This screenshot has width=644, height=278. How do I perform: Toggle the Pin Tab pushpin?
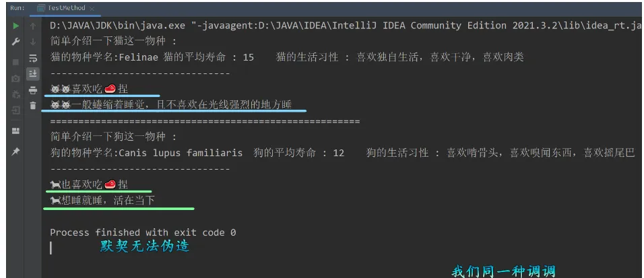tap(15, 152)
